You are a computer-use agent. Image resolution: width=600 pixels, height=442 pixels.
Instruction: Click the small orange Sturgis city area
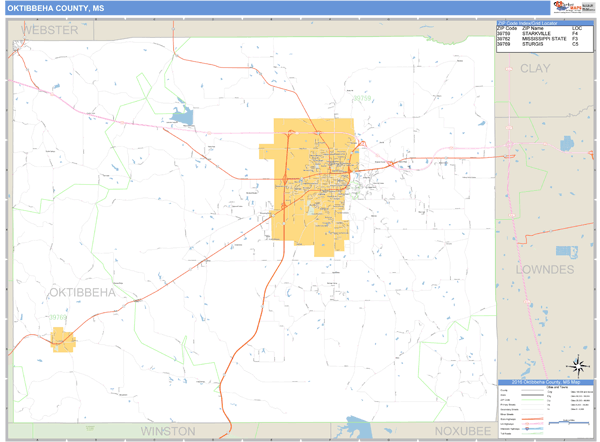pyautogui.click(x=64, y=340)
